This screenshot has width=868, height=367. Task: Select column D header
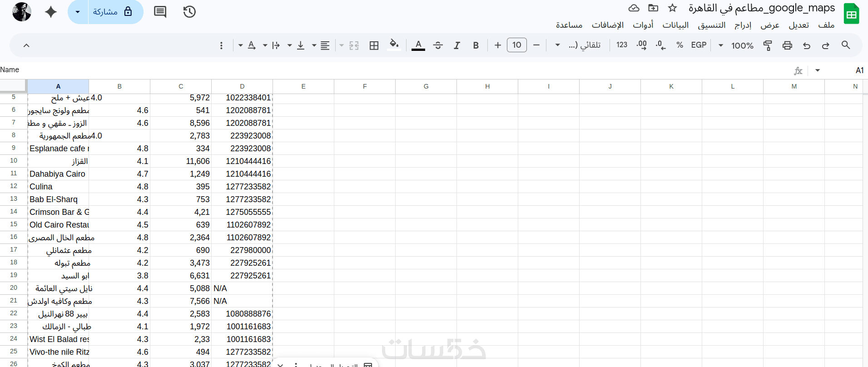coord(242,86)
